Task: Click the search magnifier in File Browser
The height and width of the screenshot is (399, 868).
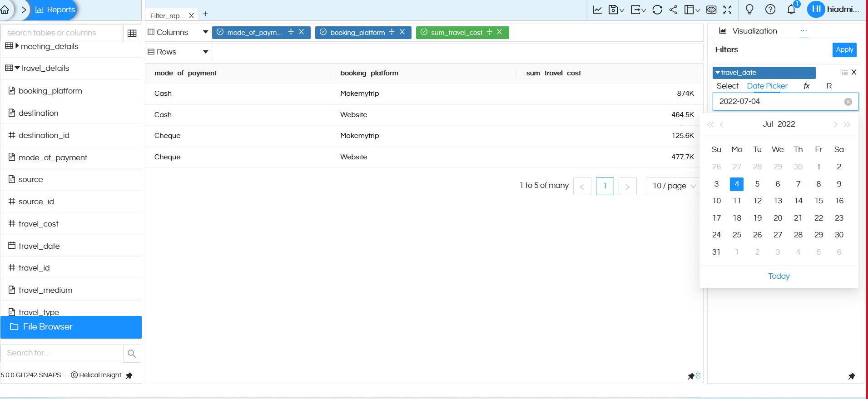Action: tap(132, 353)
